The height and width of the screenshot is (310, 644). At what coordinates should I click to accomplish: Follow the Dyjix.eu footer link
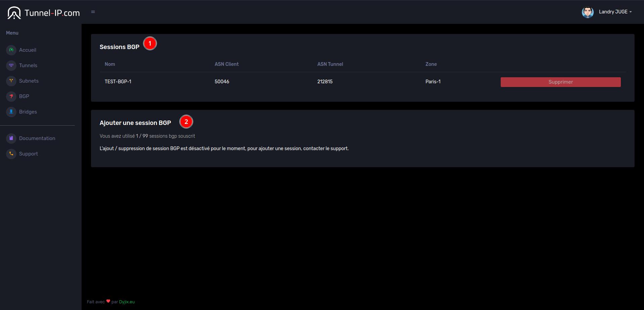click(x=127, y=302)
